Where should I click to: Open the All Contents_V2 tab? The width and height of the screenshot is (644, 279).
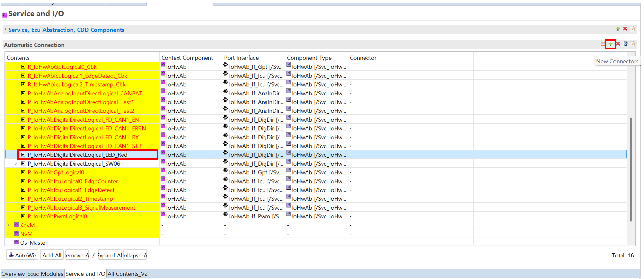(127, 274)
